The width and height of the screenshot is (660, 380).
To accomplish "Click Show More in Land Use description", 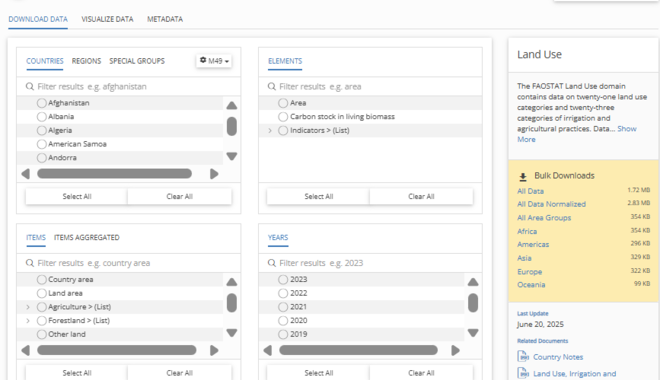I will [x=577, y=134].
